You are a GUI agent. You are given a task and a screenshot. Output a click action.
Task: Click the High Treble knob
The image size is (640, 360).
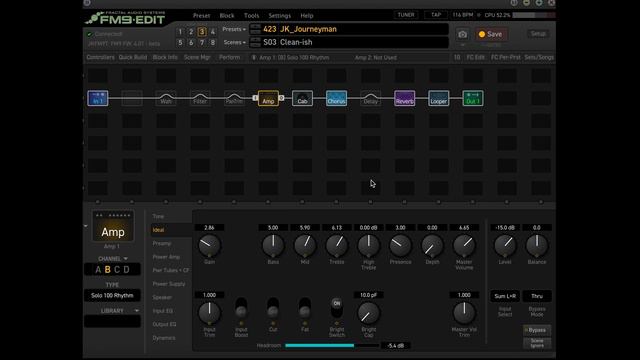click(x=369, y=245)
